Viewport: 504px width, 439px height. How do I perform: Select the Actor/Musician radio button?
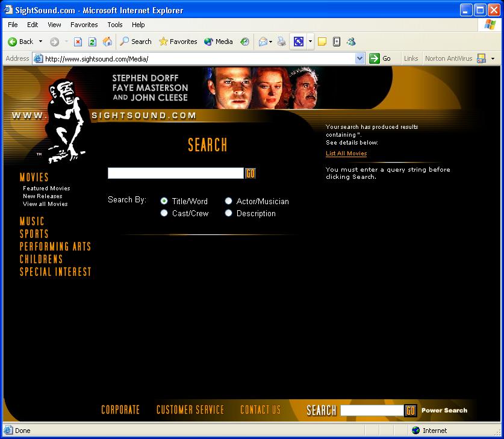(228, 201)
